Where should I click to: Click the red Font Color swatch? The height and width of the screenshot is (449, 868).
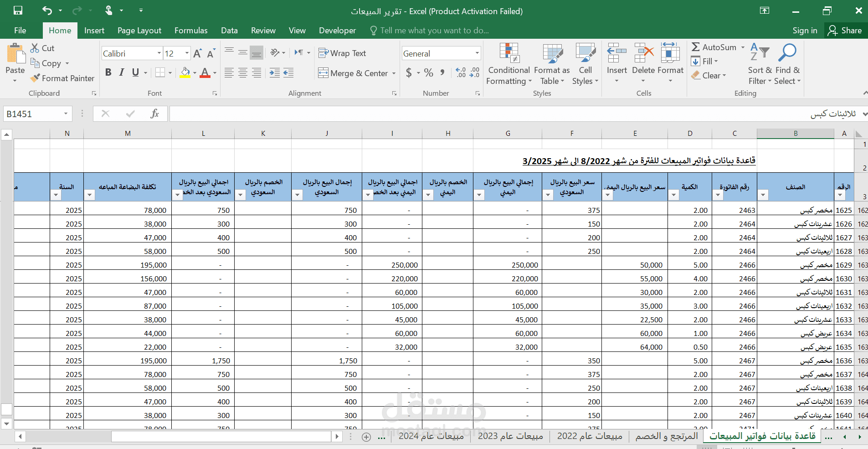coord(205,73)
